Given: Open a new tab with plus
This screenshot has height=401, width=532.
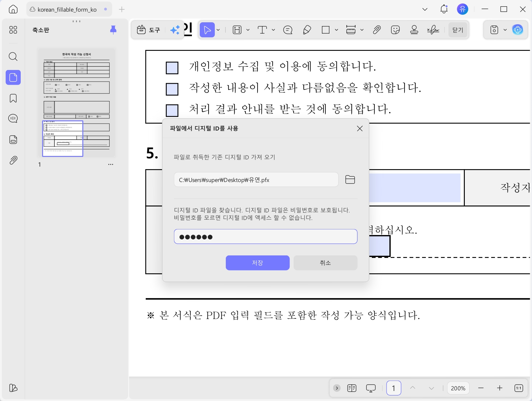Looking at the screenshot, I should tap(122, 9).
